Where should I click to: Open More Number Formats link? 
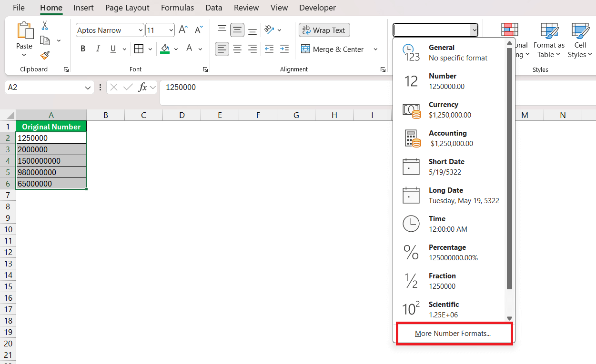click(453, 334)
